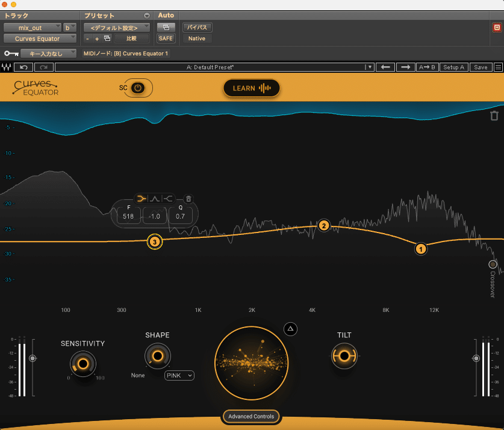Open Advanced Controls panel
504x430 pixels.
coord(251,416)
